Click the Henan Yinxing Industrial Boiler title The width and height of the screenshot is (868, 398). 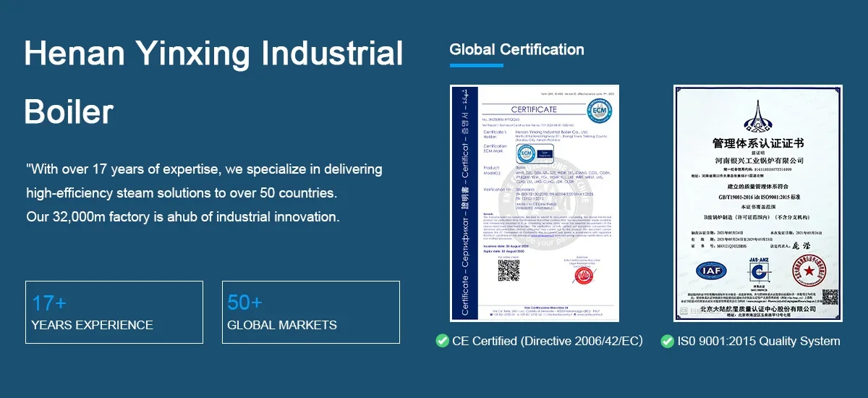213,82
